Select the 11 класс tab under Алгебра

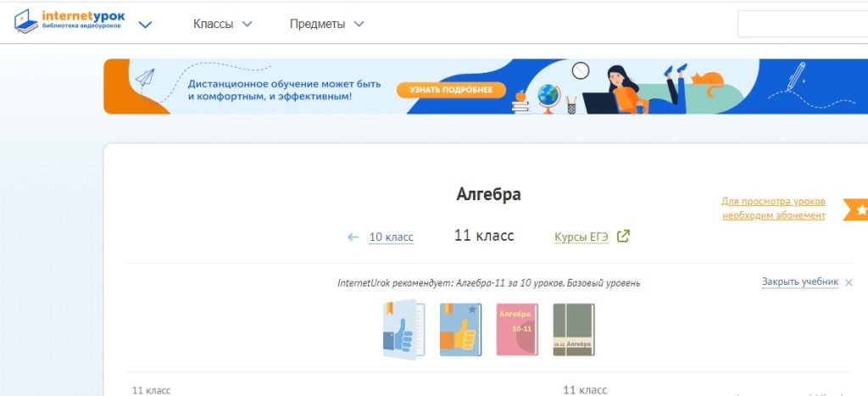tap(484, 236)
